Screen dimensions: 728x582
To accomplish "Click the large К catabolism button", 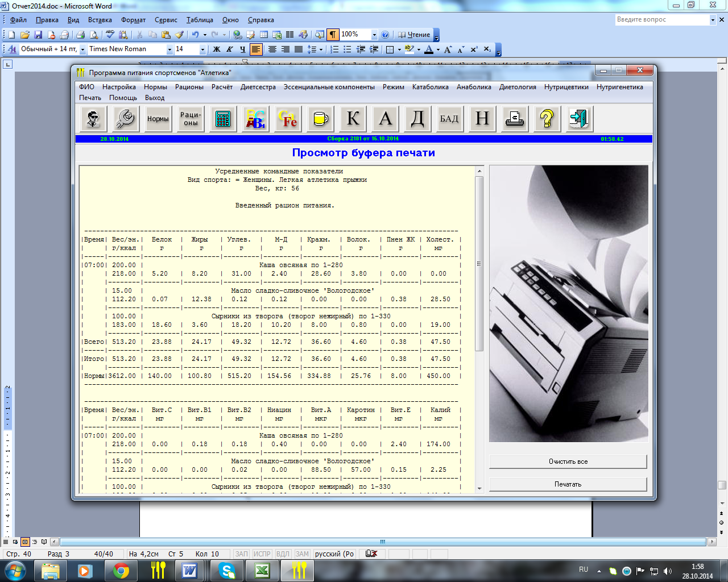I will pyautogui.click(x=353, y=119).
